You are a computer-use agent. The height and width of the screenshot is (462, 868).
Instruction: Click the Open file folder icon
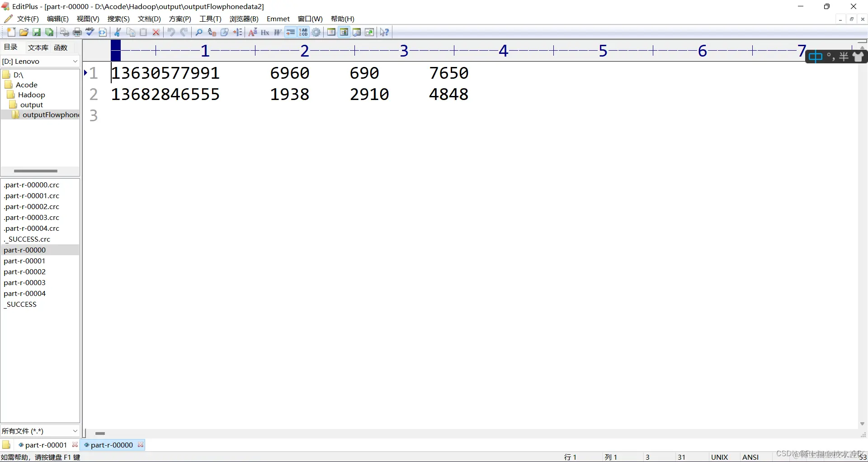click(24, 32)
